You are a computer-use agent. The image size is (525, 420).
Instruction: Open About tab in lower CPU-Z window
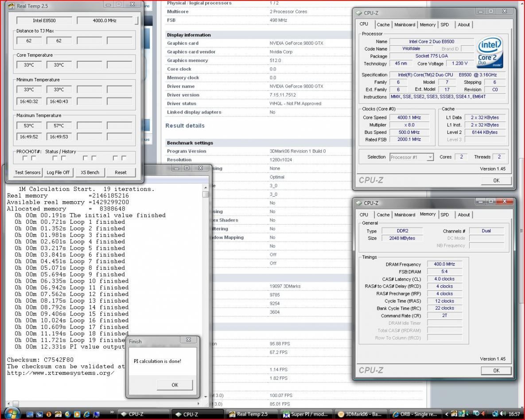click(x=464, y=215)
